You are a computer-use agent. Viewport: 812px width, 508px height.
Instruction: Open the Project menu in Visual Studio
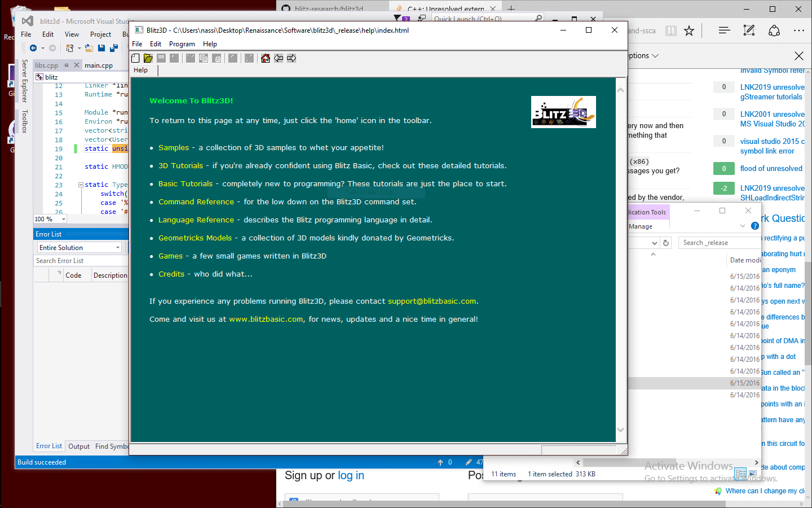(100, 34)
